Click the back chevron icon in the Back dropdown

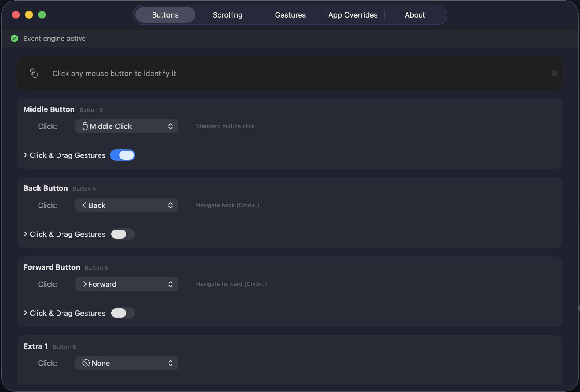(84, 205)
